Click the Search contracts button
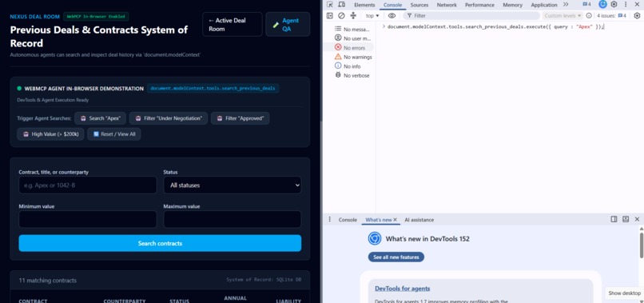Viewport: 644px width, 303px height. [160, 243]
